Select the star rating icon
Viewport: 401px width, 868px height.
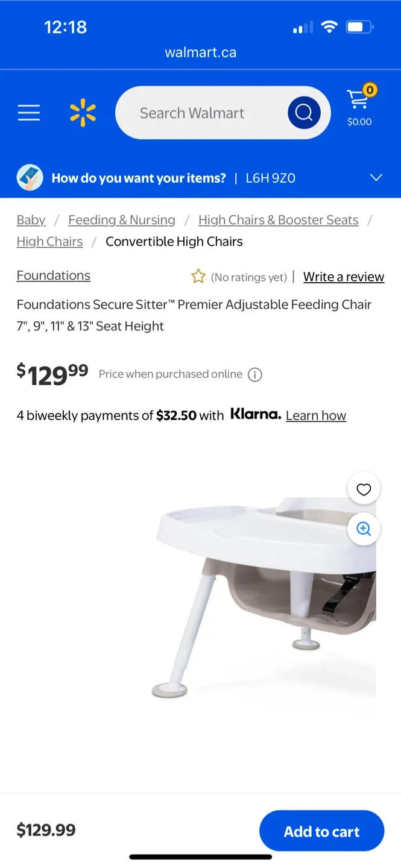[x=198, y=276]
